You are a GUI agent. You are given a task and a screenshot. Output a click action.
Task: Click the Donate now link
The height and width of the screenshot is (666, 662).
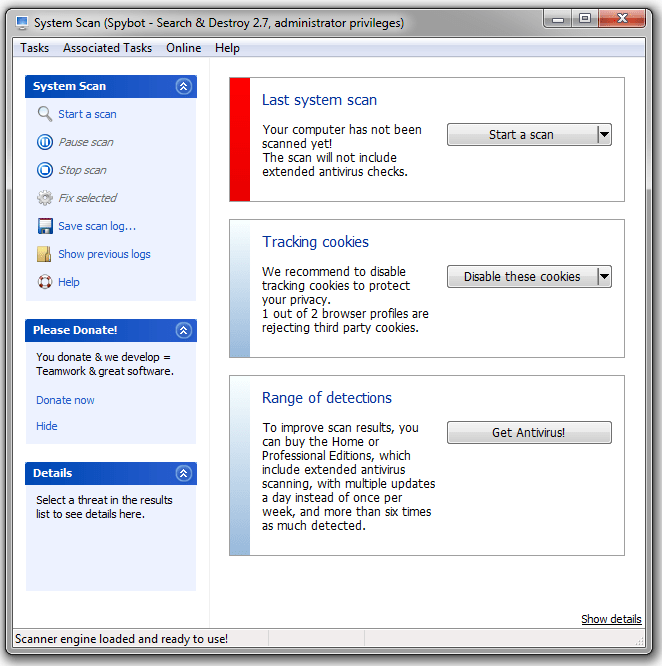(x=66, y=400)
